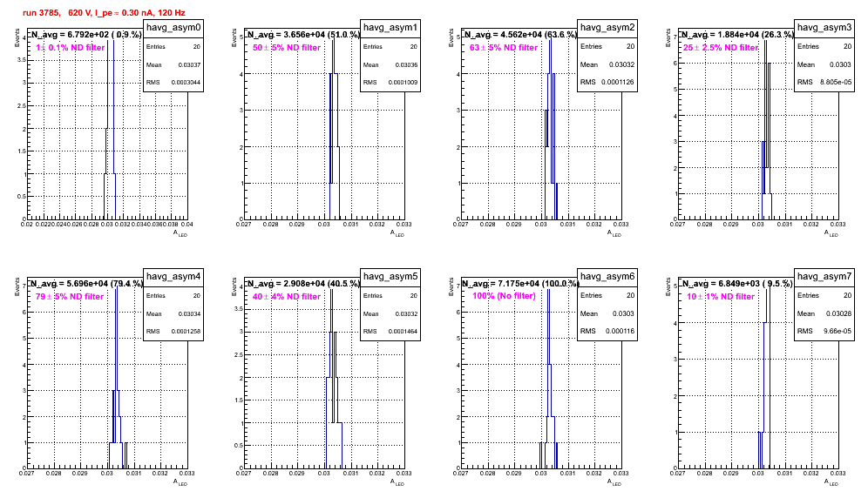Click the N_avg = 2.908e+04 label
The width and height of the screenshot is (868, 498).
point(303,284)
